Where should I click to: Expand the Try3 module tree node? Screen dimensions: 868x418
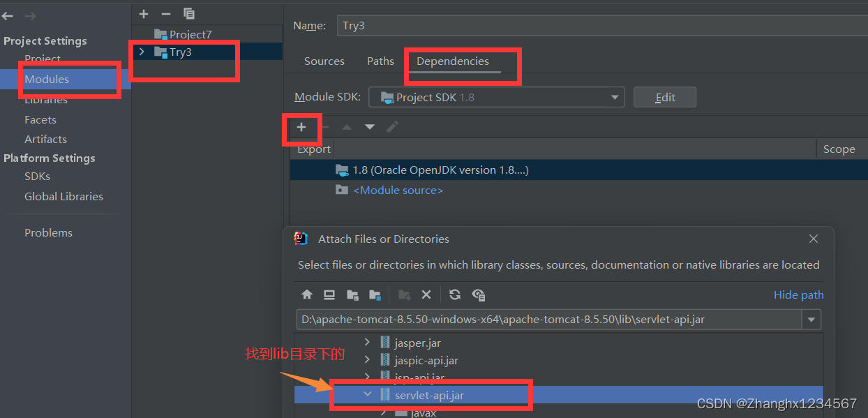coord(142,51)
